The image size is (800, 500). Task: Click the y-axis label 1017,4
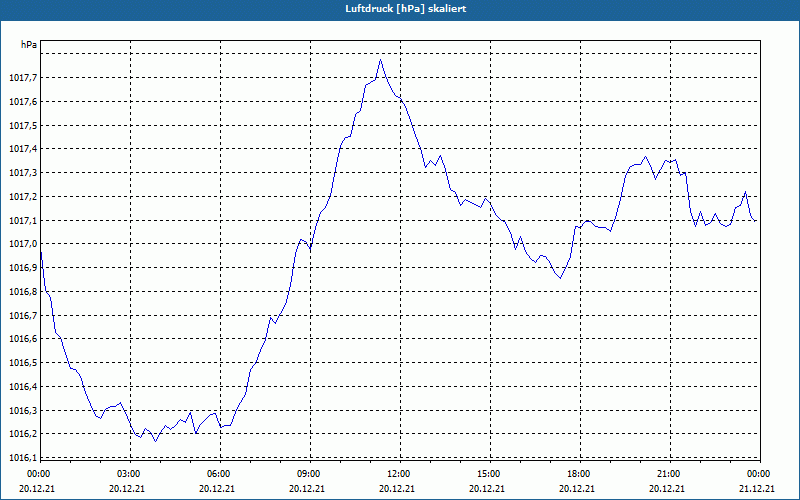pyautogui.click(x=23, y=149)
